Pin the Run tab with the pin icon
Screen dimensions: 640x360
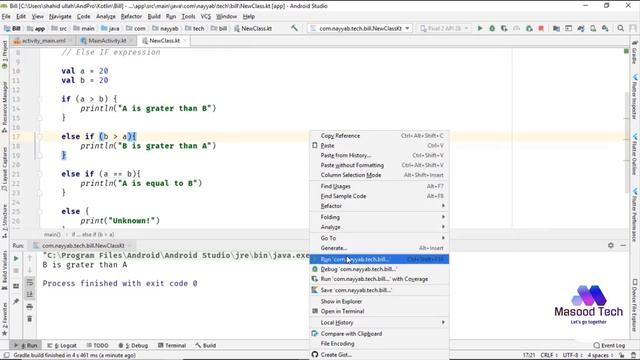pos(16,301)
